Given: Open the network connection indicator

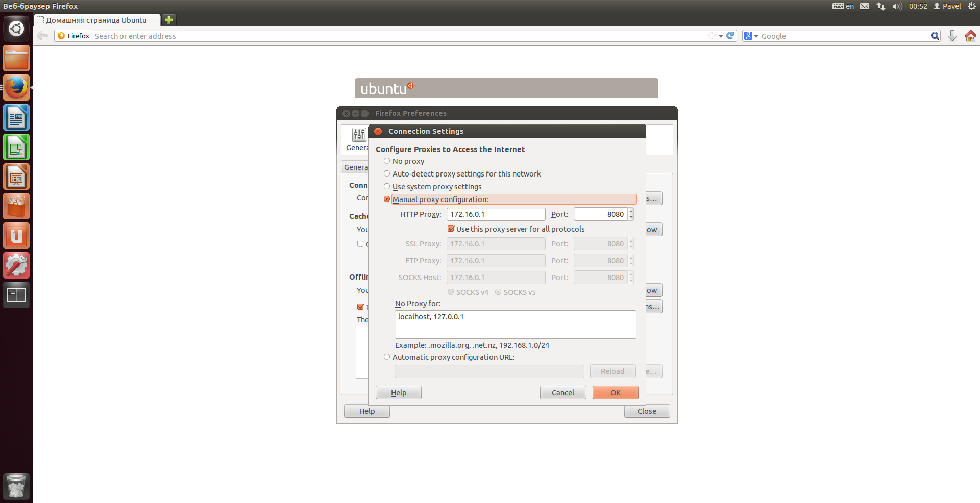Looking at the screenshot, I should (881, 6).
